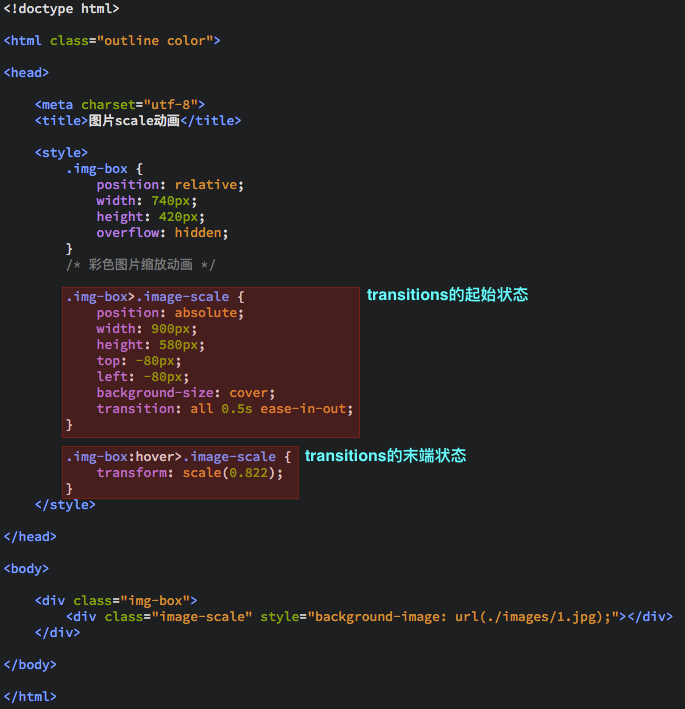Click the .img-box:hover>.image-scale selector line

pos(179,457)
